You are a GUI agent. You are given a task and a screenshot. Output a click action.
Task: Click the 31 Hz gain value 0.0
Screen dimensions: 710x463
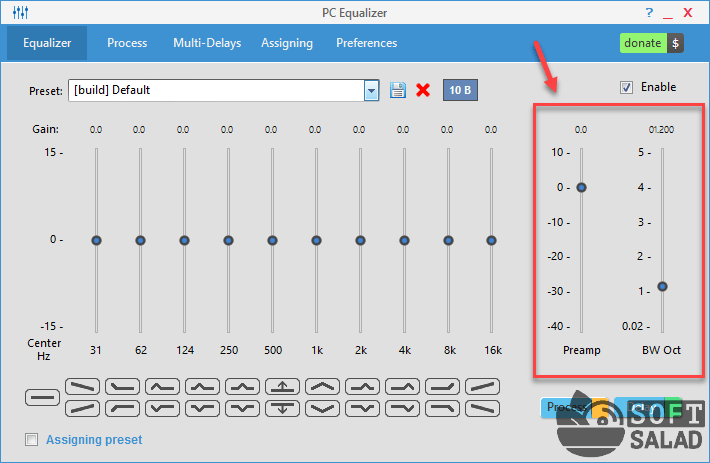96,130
